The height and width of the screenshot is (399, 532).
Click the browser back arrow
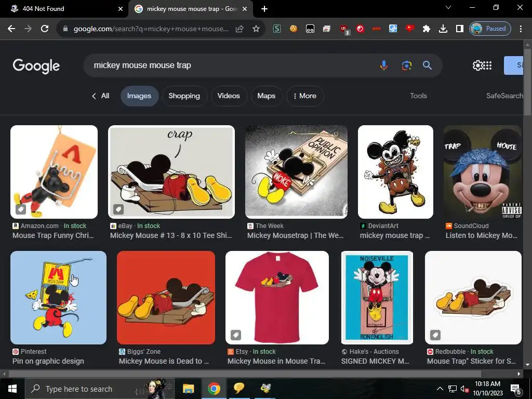point(11,29)
